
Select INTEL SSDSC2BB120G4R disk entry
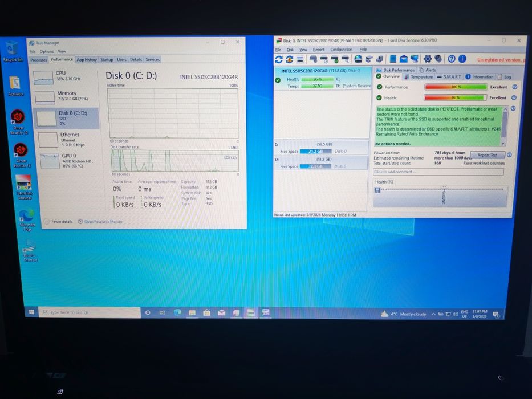pyautogui.click(x=322, y=79)
